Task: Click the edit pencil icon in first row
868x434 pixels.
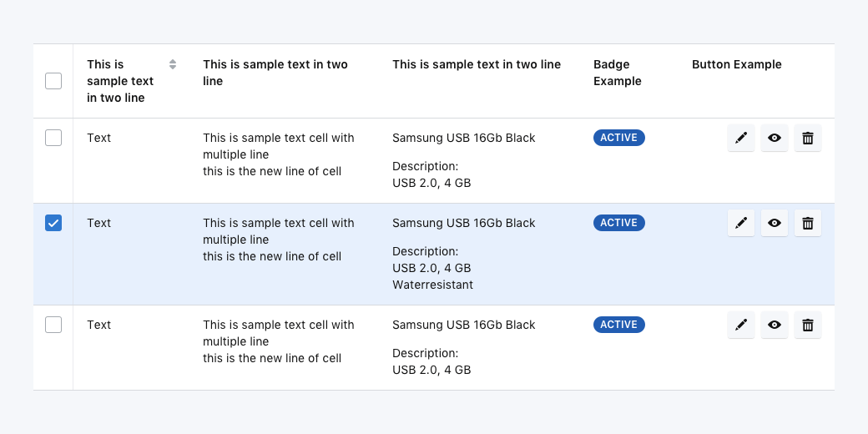Action: click(740, 139)
